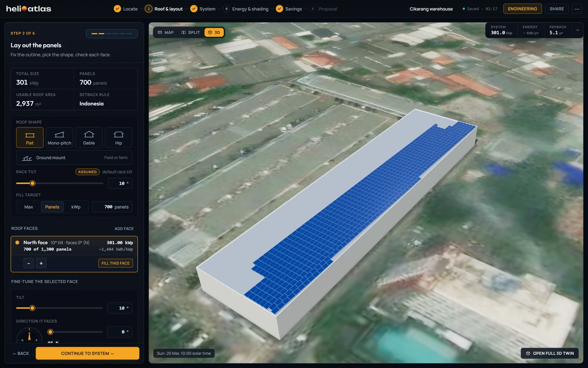Click the direction degrees value field
The width and height of the screenshot is (588, 368).
click(x=120, y=332)
